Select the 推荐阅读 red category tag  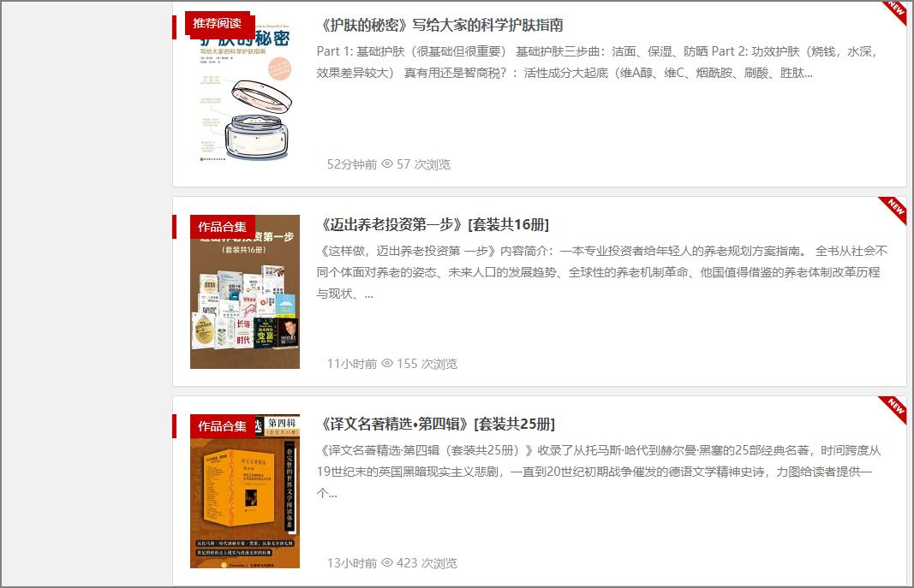(217, 23)
